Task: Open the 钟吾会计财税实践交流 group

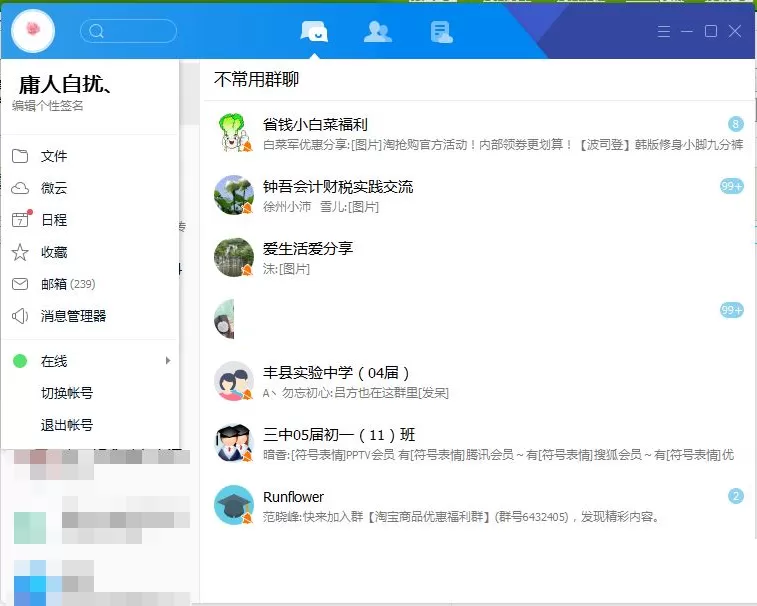Action: coord(479,196)
